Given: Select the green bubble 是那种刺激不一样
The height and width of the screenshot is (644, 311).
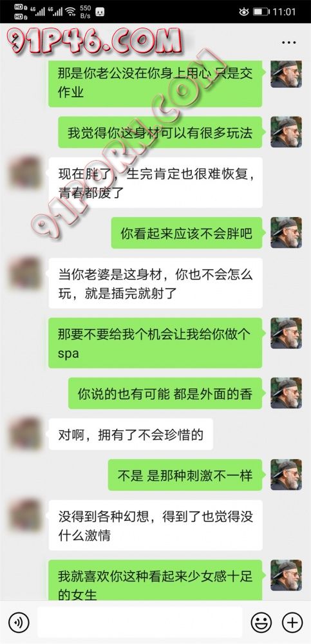Looking at the screenshot, I should pyautogui.click(x=185, y=475).
